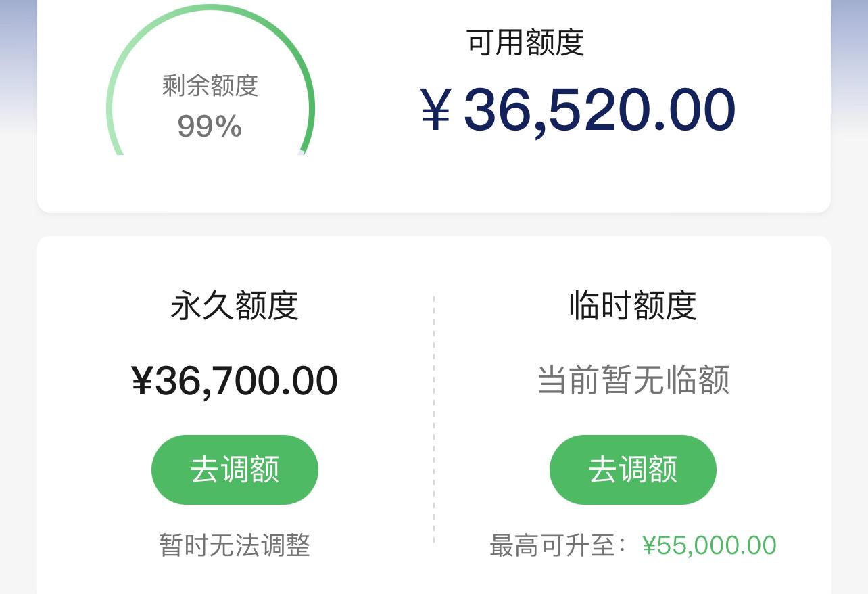The width and height of the screenshot is (868, 594).
Task: Click the green ¥55,000.00 maximum amount
Action: tap(709, 545)
